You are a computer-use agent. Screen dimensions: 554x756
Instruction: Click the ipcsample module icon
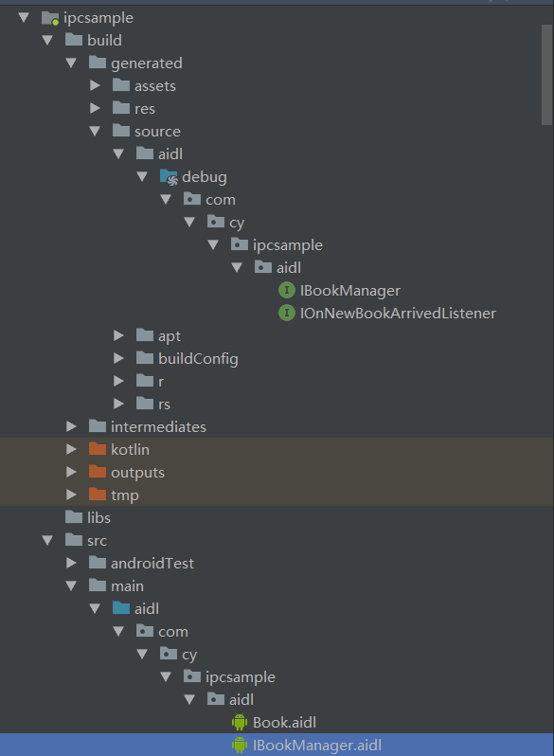(50, 18)
